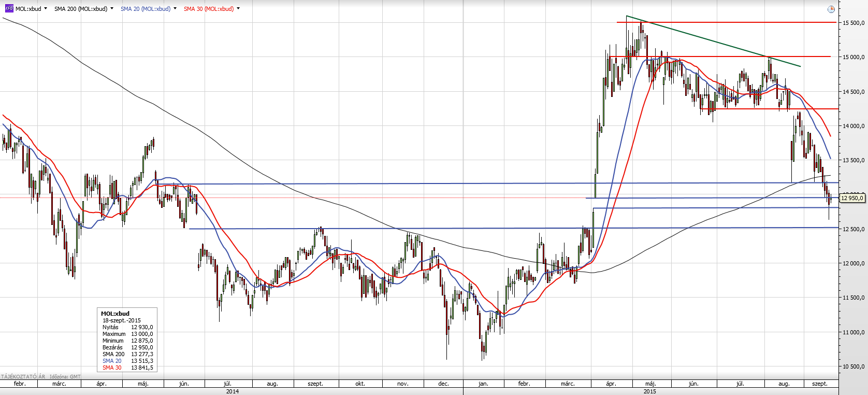Screen dimensions: 868x395
Task: Click the 12 930,0 opening value
Action: (x=142, y=327)
